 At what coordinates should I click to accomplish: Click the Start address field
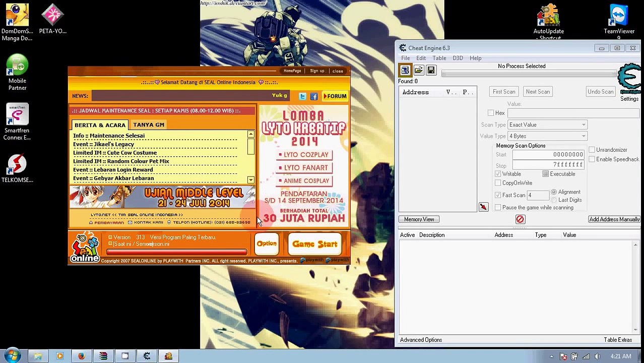click(548, 155)
